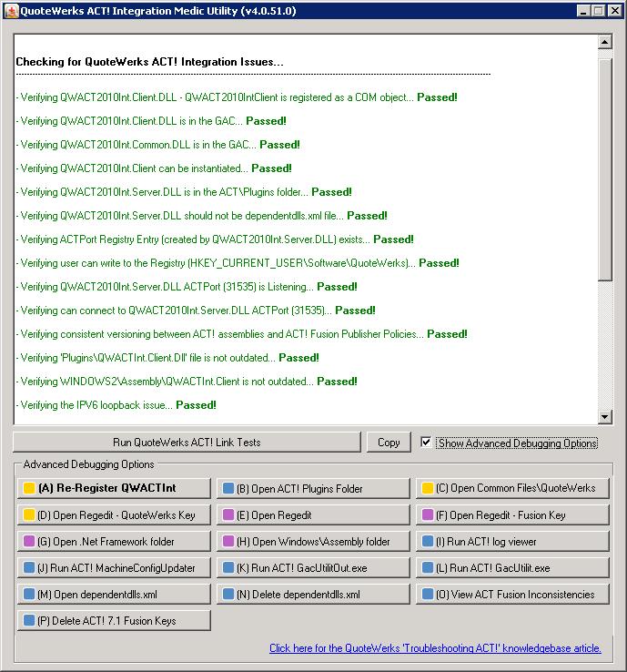This screenshot has height=672, width=627.
Task: Copy the test results
Action: click(x=389, y=442)
